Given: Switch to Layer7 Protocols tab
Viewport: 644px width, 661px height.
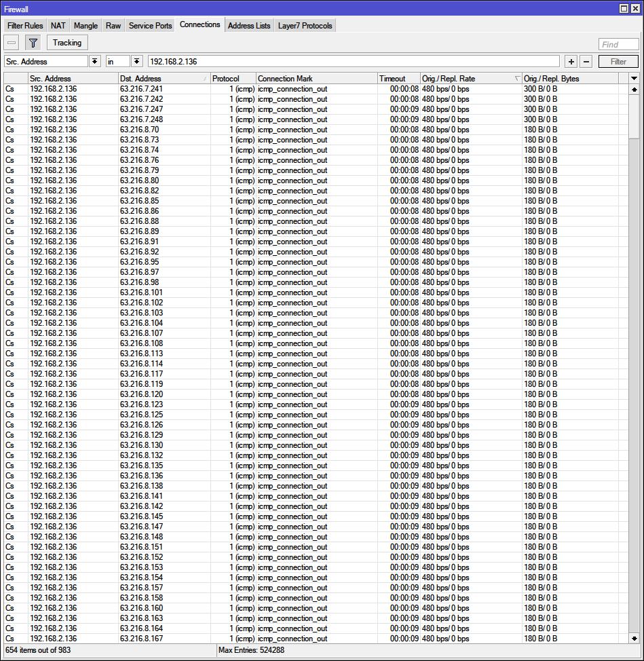Looking at the screenshot, I should pyautogui.click(x=305, y=26).
